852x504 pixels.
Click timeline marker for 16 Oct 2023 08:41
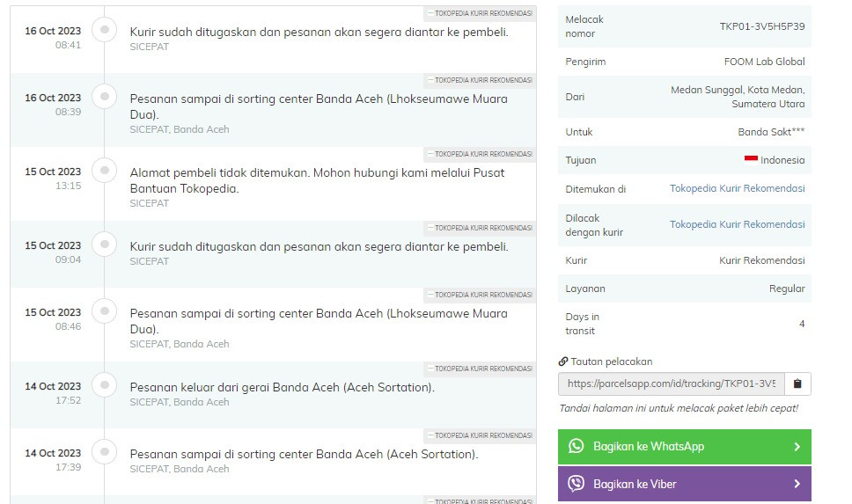click(x=105, y=29)
